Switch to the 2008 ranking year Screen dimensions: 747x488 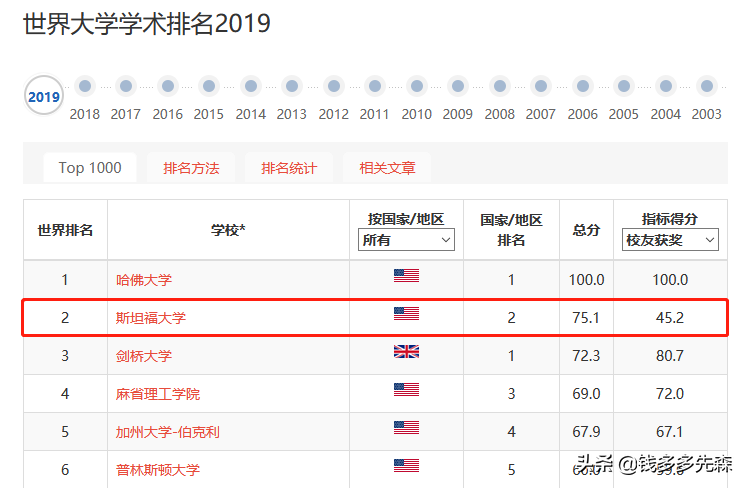pyautogui.click(x=499, y=86)
